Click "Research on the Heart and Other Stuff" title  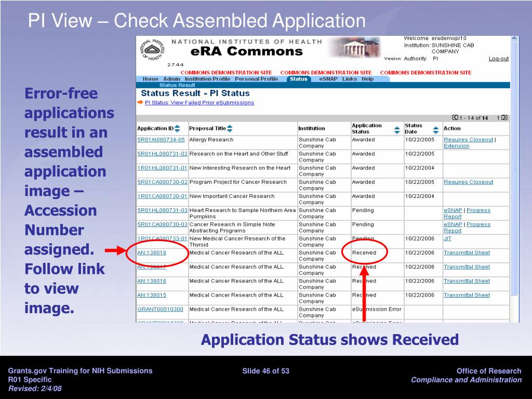pyautogui.click(x=239, y=154)
